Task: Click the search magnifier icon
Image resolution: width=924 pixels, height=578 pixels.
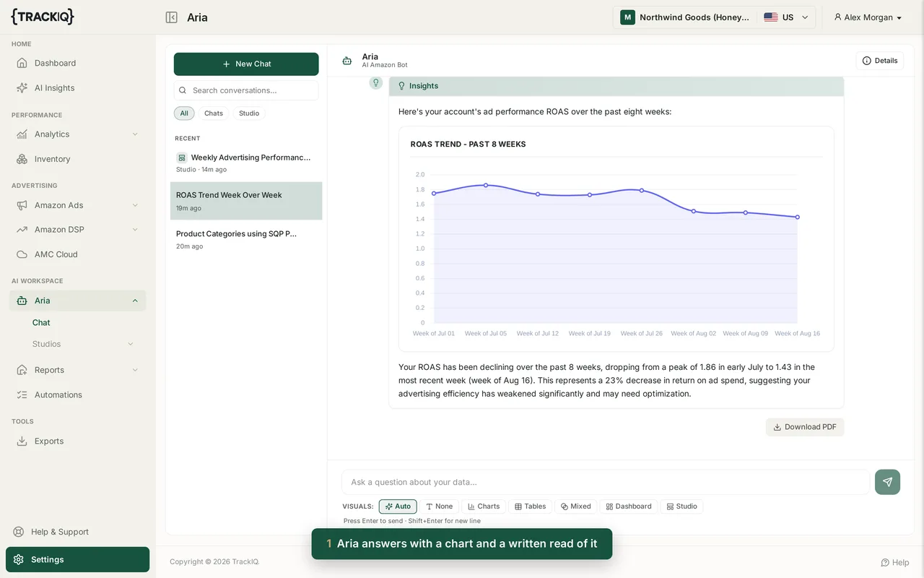Action: coord(183,90)
